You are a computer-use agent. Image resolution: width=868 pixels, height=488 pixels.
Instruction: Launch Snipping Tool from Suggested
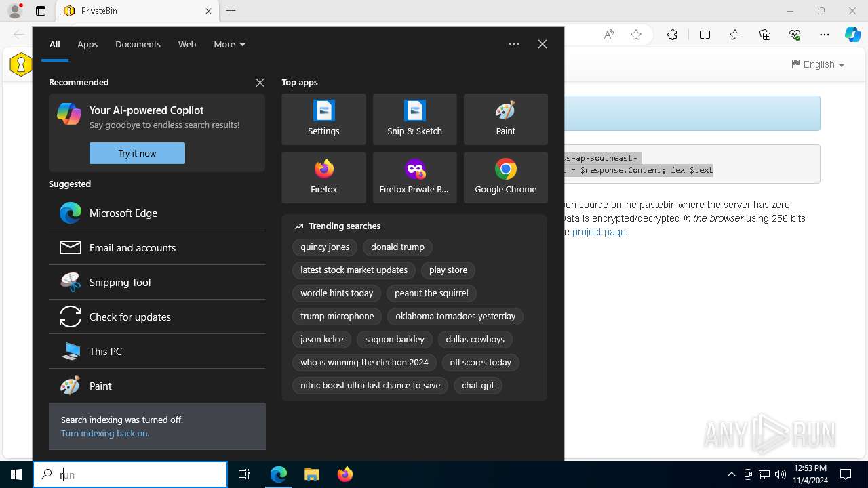click(x=157, y=282)
